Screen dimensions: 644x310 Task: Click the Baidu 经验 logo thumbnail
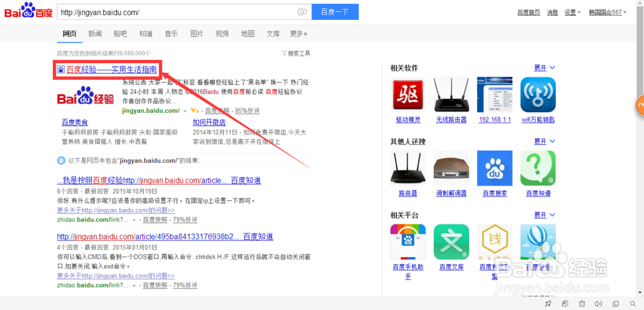86,95
